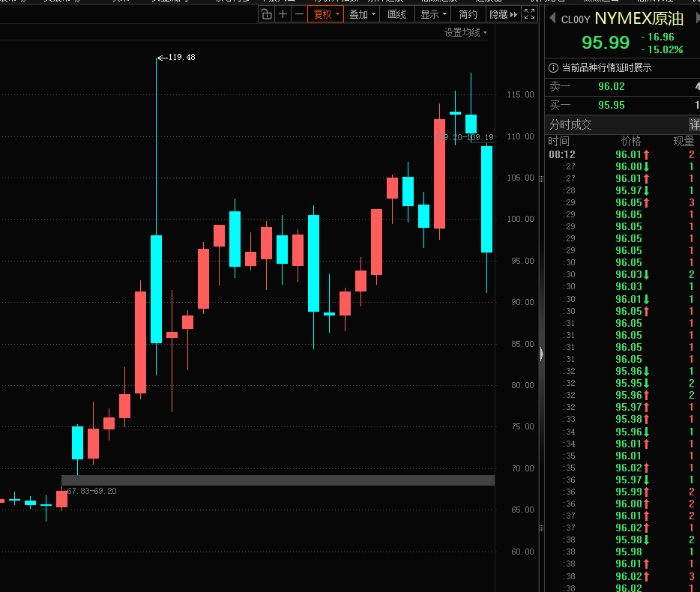Viewport: 700px width, 592px height.
Task: Expand the 显示 display dropdown
Action: (433, 14)
